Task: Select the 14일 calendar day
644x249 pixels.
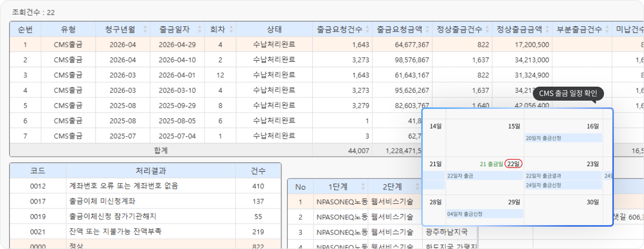Action: 435,126
